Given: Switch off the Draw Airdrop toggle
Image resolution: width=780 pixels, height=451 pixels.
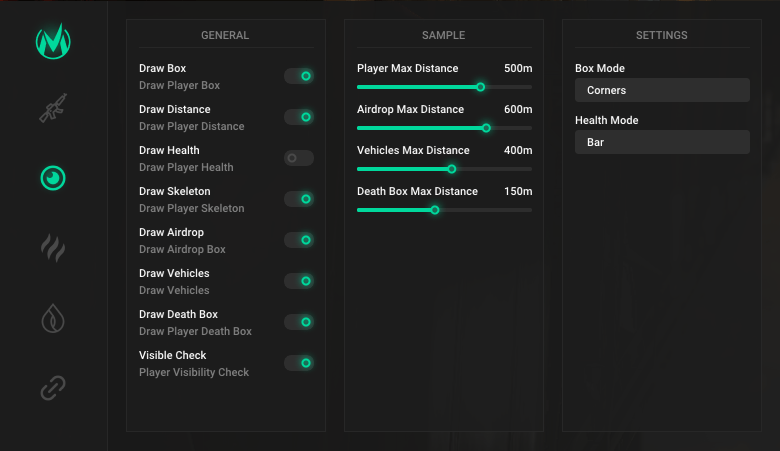Looking at the screenshot, I should coord(299,240).
